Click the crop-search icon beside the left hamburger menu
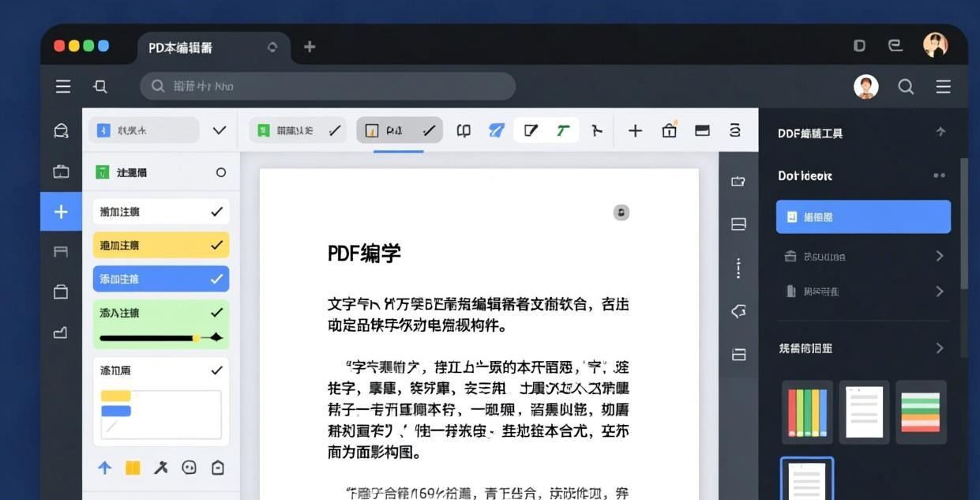The width and height of the screenshot is (980, 500). pos(100,87)
